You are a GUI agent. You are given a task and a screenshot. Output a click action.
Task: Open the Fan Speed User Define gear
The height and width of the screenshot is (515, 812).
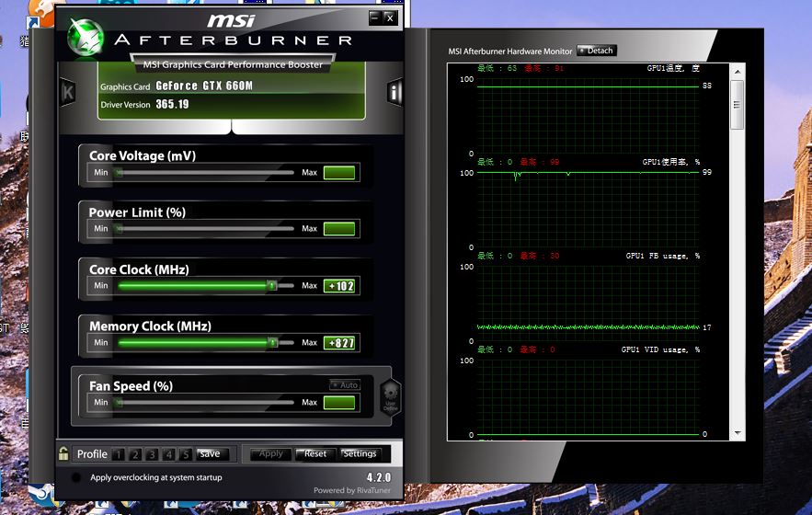pyautogui.click(x=391, y=396)
